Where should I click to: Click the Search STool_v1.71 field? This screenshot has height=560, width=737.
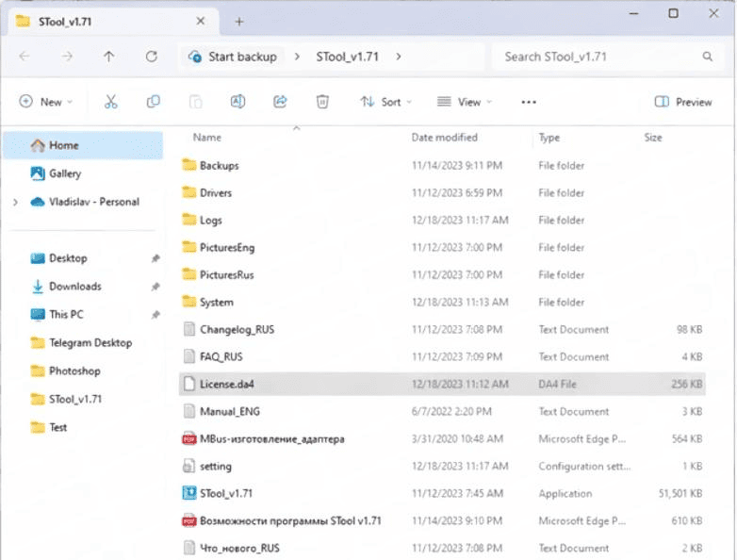click(x=598, y=57)
